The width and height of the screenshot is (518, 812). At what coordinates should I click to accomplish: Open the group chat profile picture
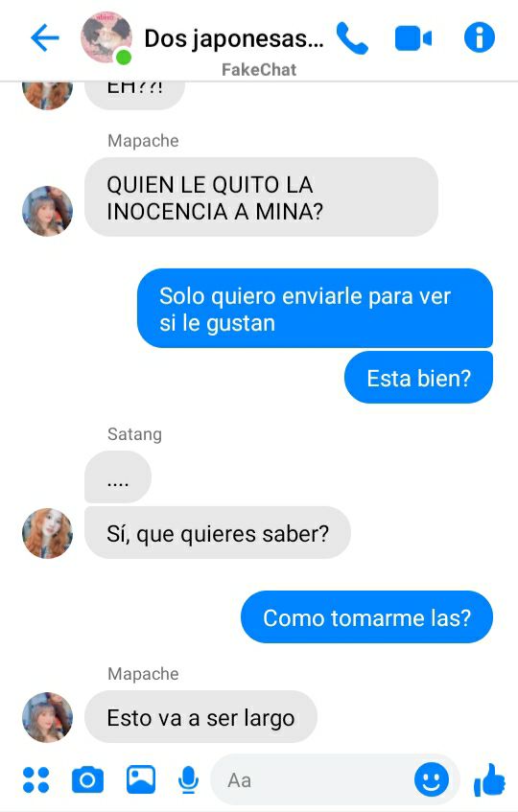coord(106,37)
